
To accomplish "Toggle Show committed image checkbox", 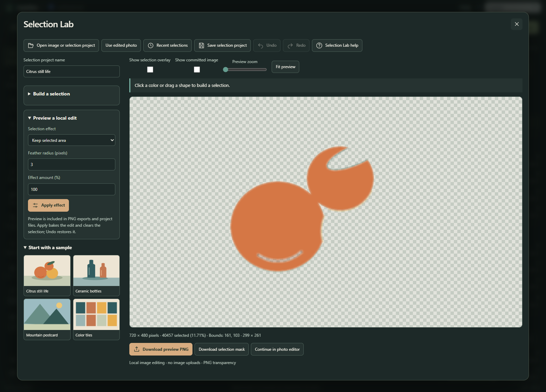I will tap(197, 70).
